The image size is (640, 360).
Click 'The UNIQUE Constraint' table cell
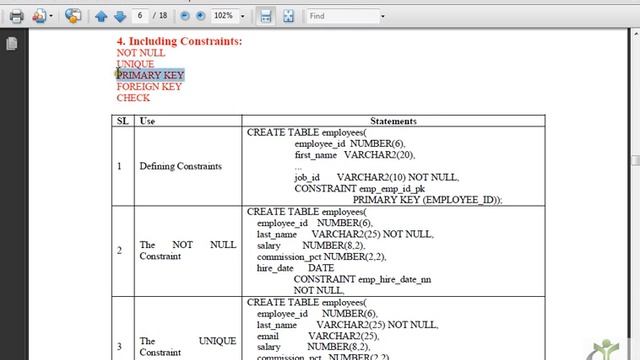[188, 347]
